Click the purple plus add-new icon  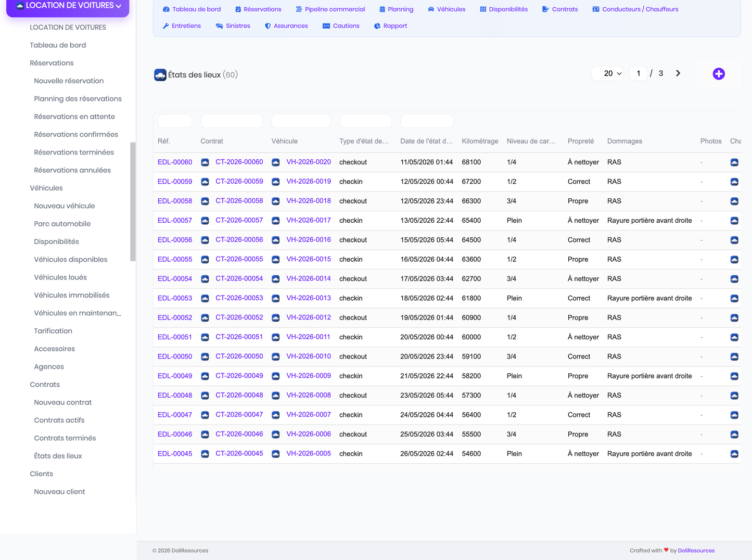(x=719, y=74)
